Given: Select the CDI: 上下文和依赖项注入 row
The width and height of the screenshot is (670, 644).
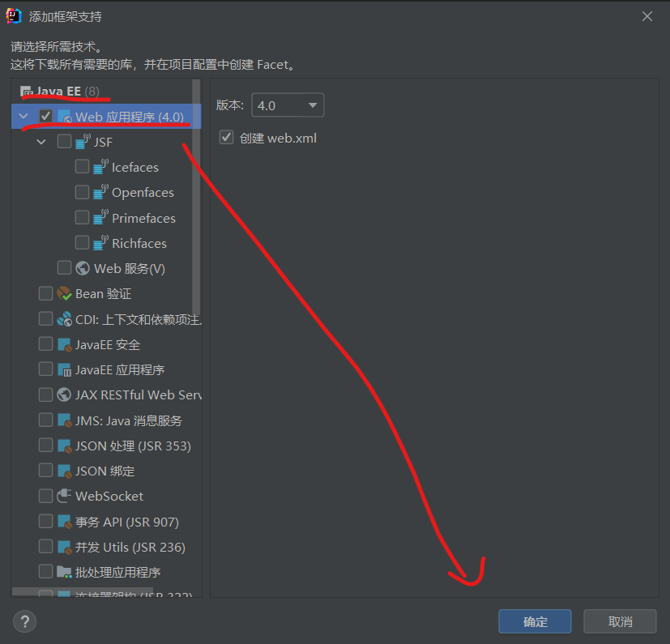Looking at the screenshot, I should pos(107,319).
